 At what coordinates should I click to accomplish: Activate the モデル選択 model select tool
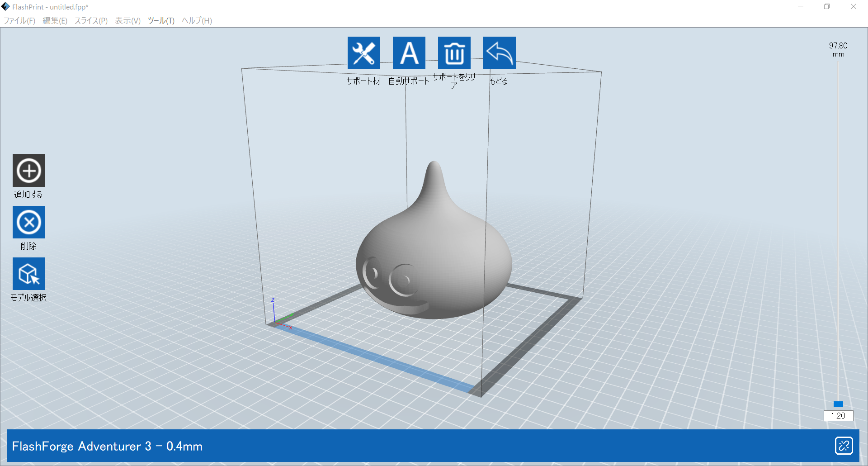29,274
